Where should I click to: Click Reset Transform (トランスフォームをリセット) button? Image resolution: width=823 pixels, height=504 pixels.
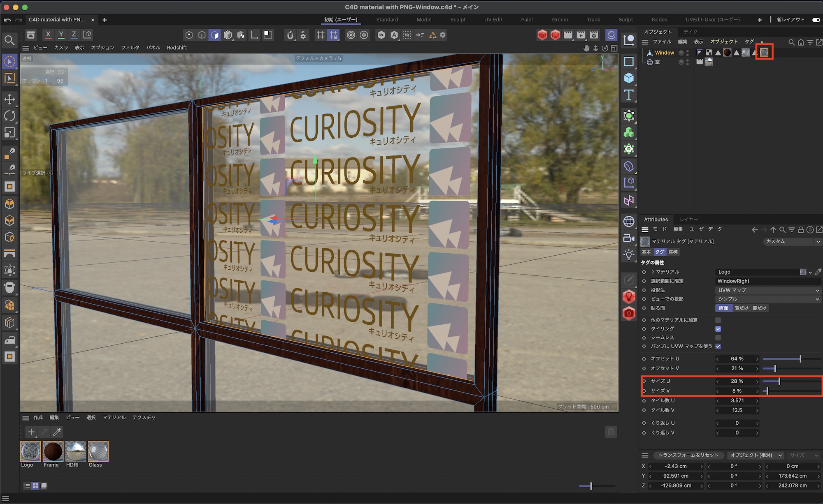click(x=688, y=455)
